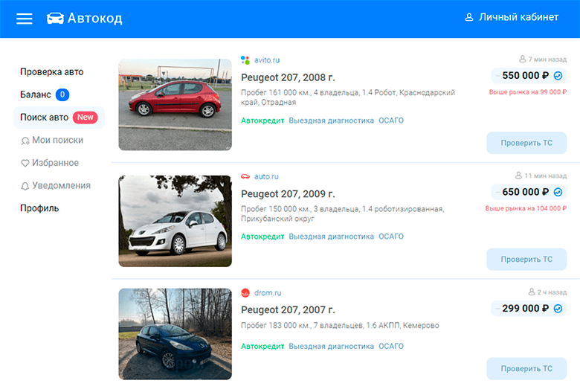Click Автокредит on the 2007 Peugeot listing
Screen dimensions: 580x392
[x=262, y=346]
